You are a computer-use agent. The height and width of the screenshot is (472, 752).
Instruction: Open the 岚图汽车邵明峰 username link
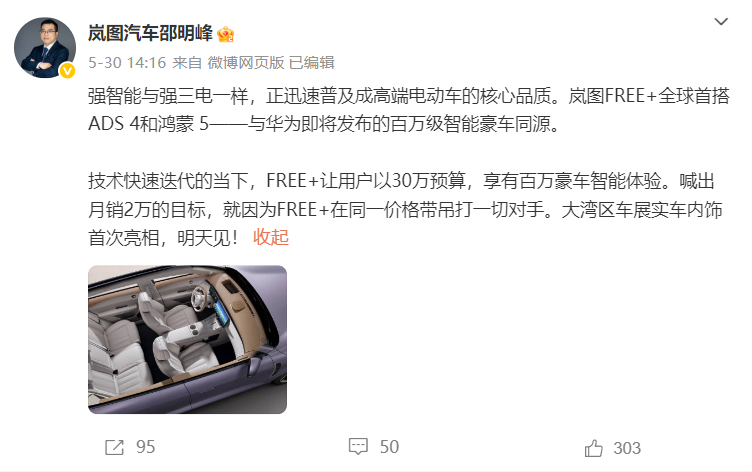150,33
